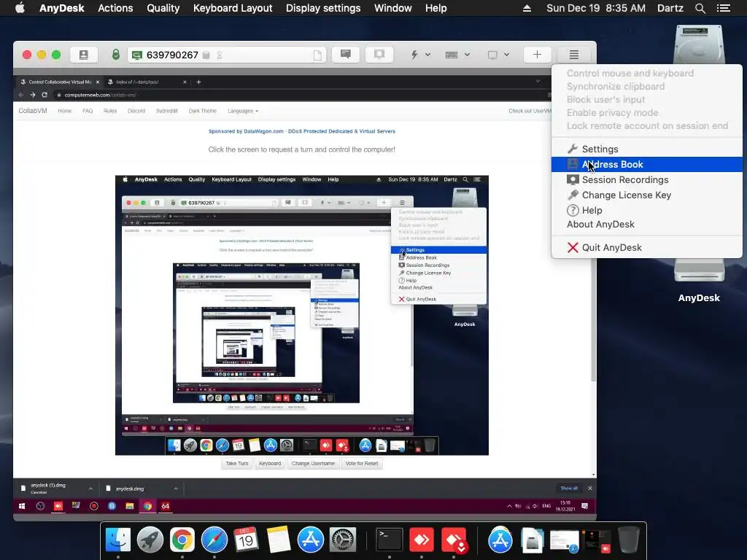
Task: Open a new tab in remote Chrome
Action: (198, 82)
